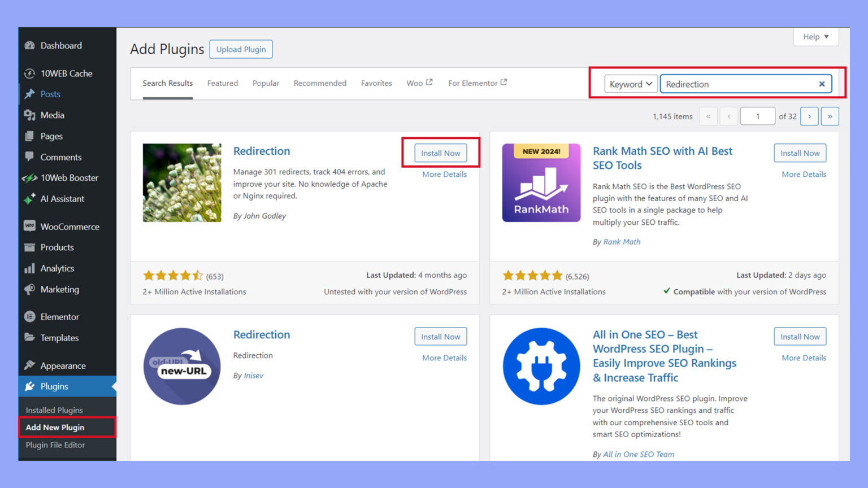This screenshot has width=868, height=488.
Task: Clear the Redirection search with the X icon
Action: (x=822, y=84)
